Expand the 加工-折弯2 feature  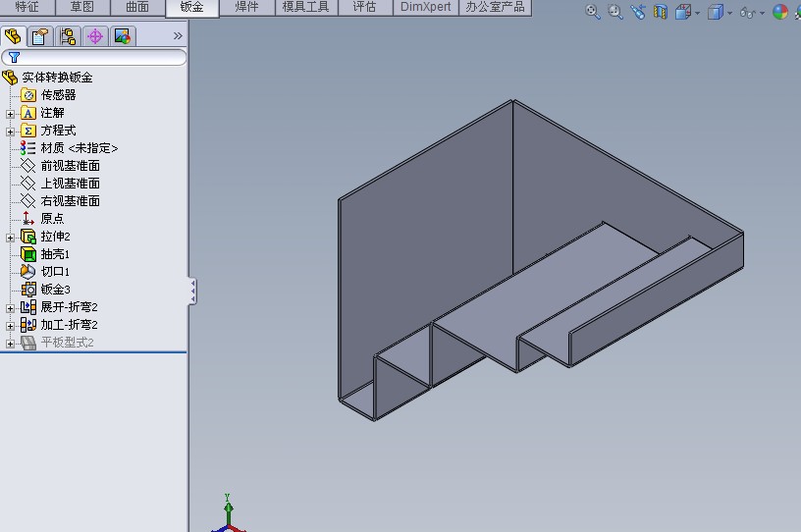point(10,326)
